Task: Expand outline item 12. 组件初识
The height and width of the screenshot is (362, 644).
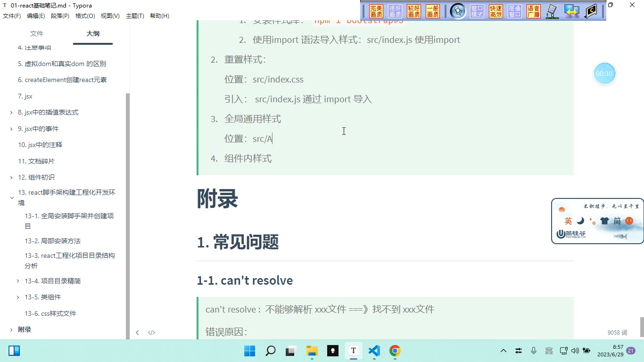Action: click(x=11, y=178)
